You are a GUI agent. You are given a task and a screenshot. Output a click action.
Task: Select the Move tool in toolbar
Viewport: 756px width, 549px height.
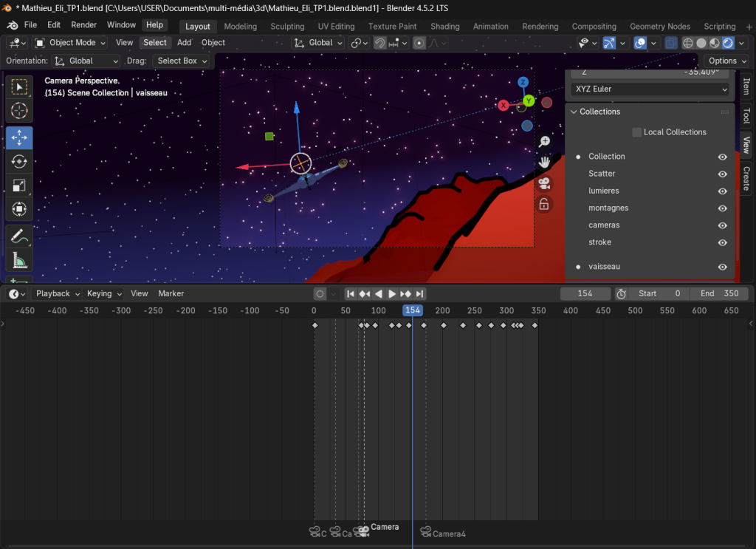pos(19,137)
